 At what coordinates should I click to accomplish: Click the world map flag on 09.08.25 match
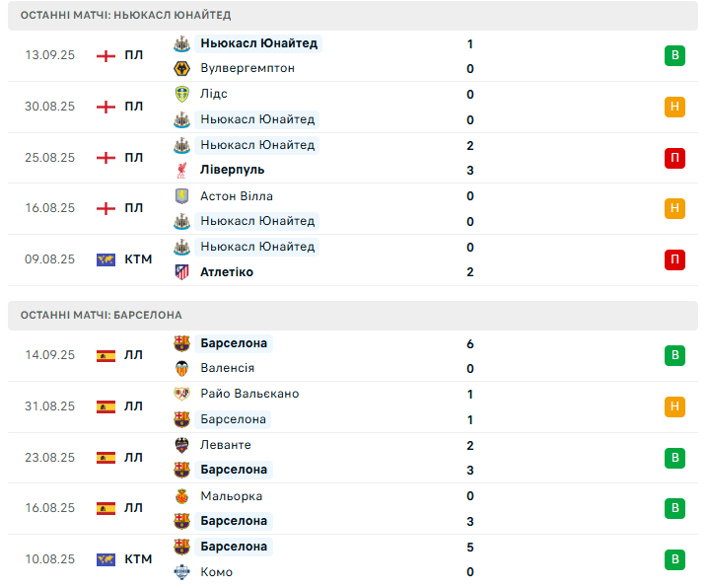(106, 259)
